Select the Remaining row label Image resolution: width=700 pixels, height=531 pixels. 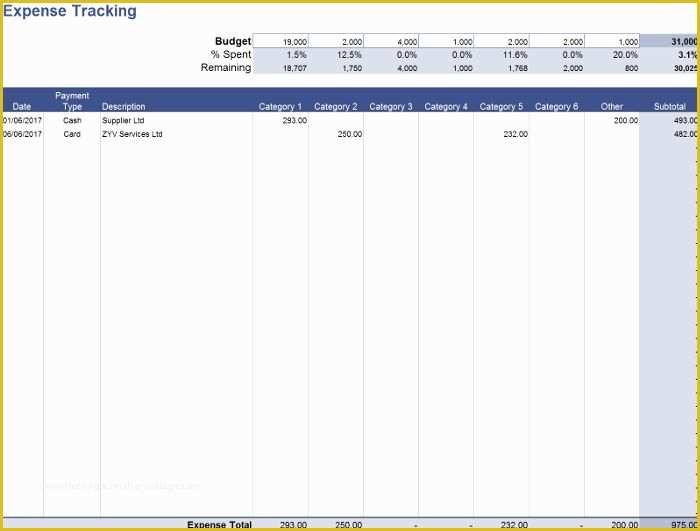click(226, 67)
